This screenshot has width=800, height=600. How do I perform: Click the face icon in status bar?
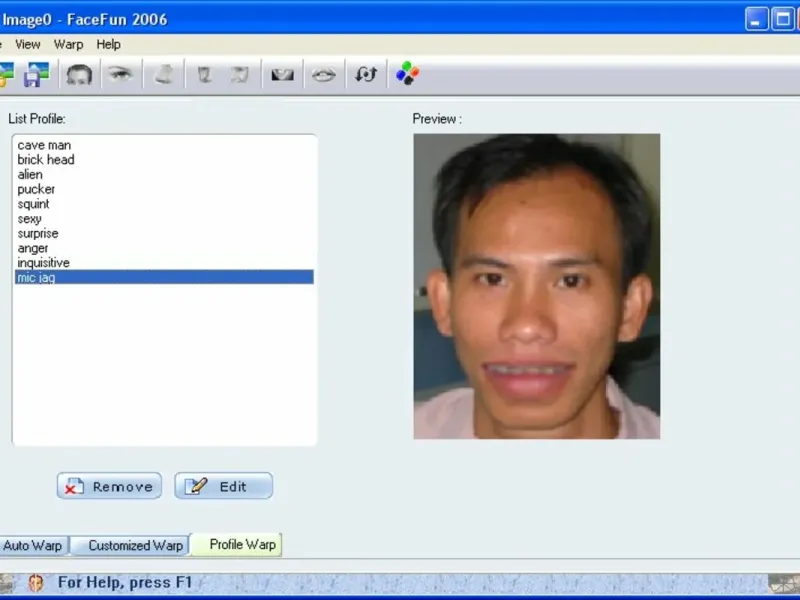(36, 582)
